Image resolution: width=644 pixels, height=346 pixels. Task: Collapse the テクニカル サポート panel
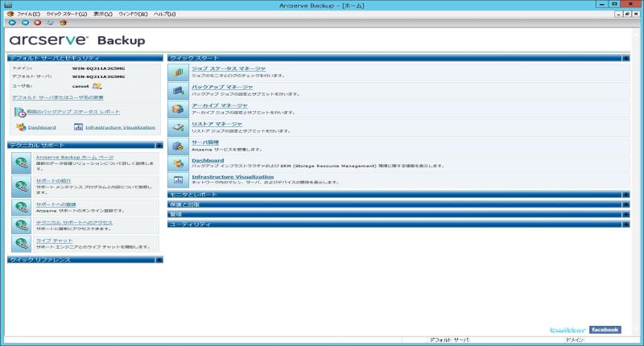(x=159, y=146)
